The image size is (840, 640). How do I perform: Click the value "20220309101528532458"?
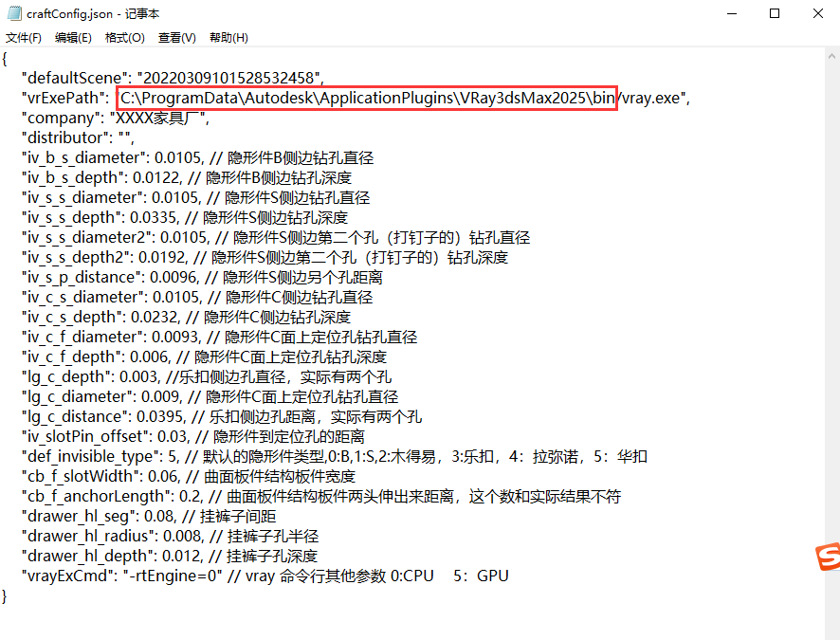[228, 78]
